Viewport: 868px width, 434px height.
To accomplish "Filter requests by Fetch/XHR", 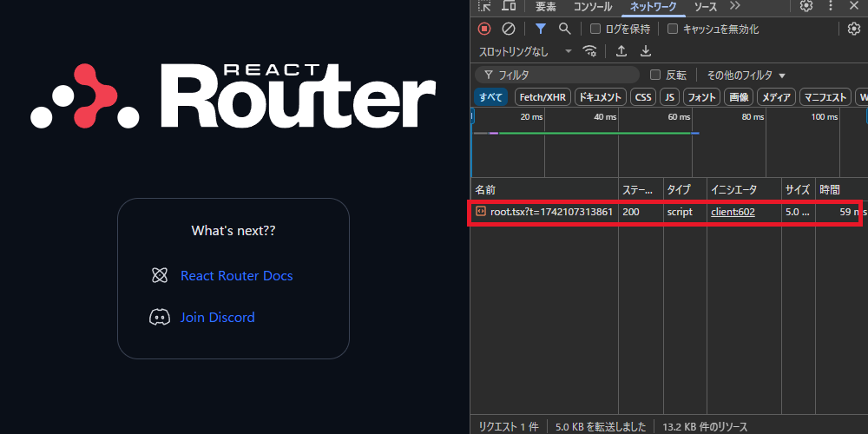I will tap(543, 97).
